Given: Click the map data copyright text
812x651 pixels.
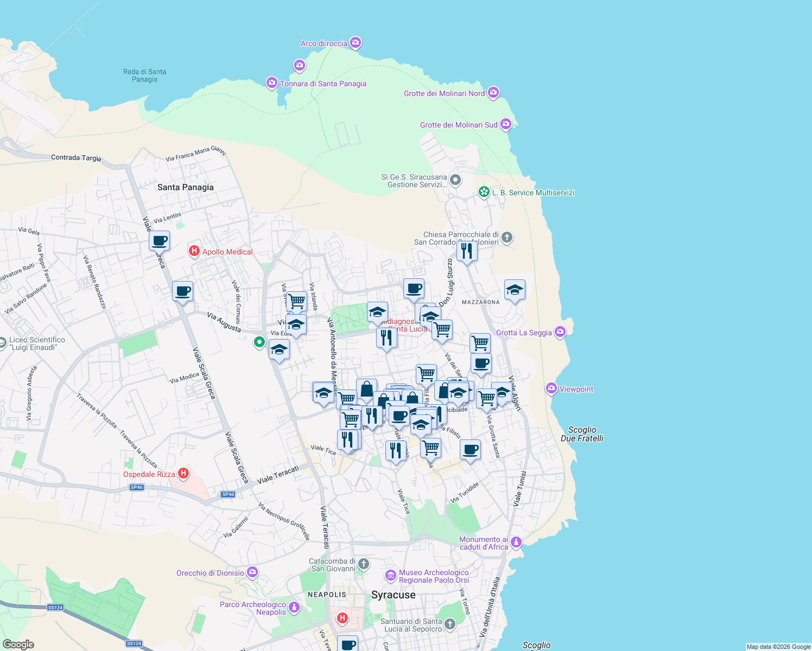Looking at the screenshot, I should (778, 646).
